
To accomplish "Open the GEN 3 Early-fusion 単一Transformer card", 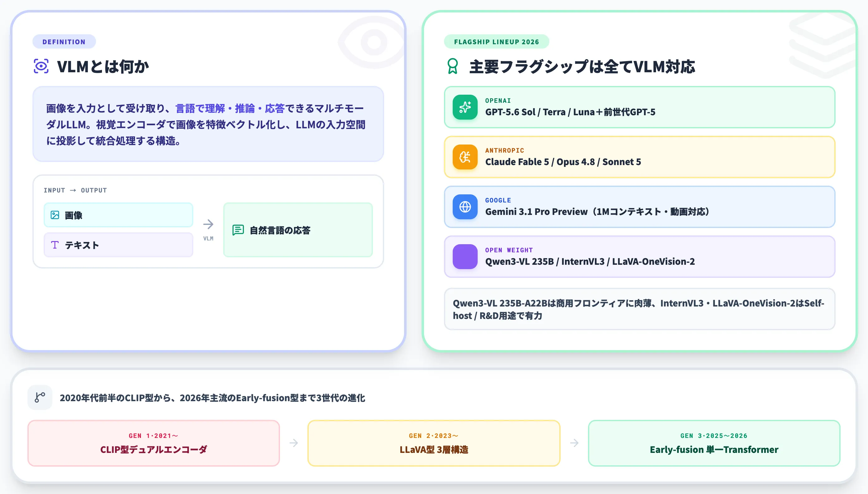I will [x=714, y=443].
